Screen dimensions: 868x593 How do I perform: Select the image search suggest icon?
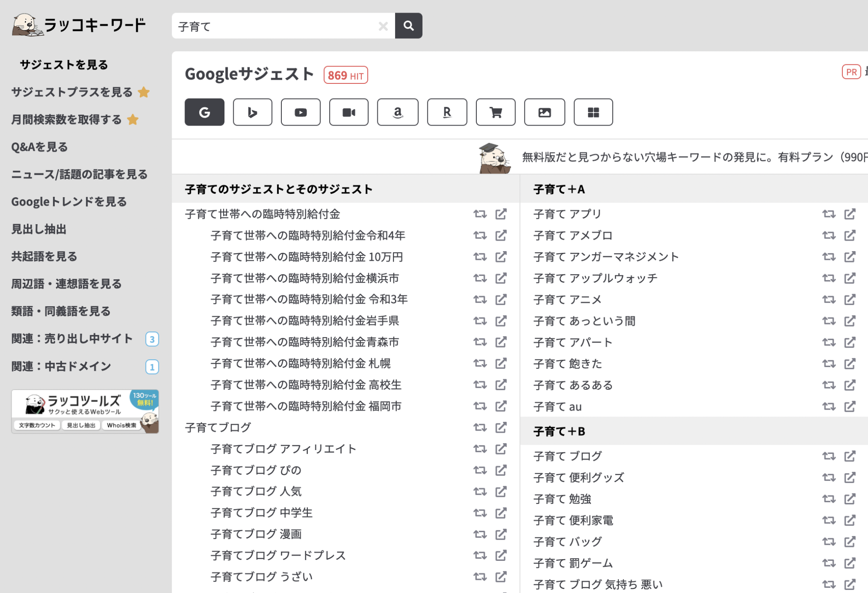coord(544,112)
